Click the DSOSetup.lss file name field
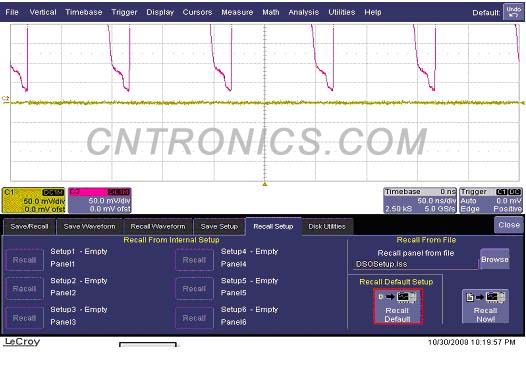The height and width of the screenshot is (365, 526). coord(415,264)
